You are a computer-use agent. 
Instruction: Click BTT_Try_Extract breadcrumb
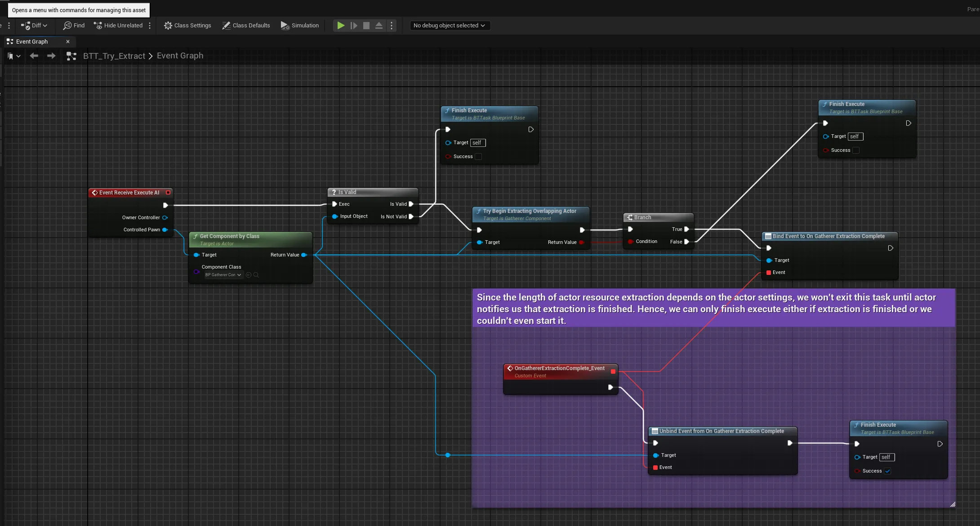[x=114, y=56]
